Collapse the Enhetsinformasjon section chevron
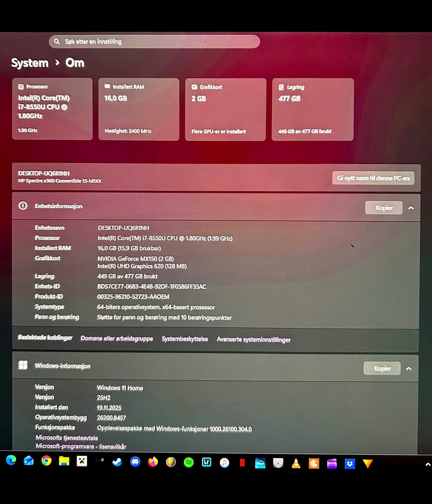This screenshot has height=504, width=432. 411,208
